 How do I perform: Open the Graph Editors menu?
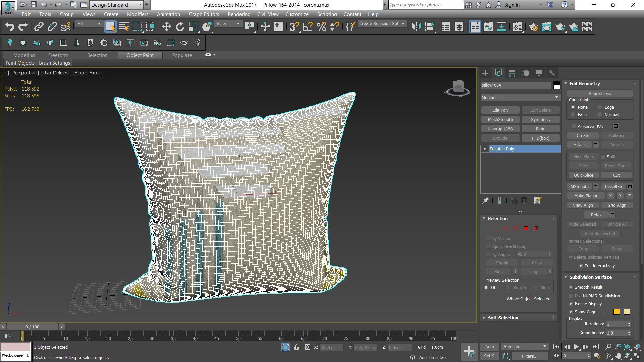pos(204,14)
